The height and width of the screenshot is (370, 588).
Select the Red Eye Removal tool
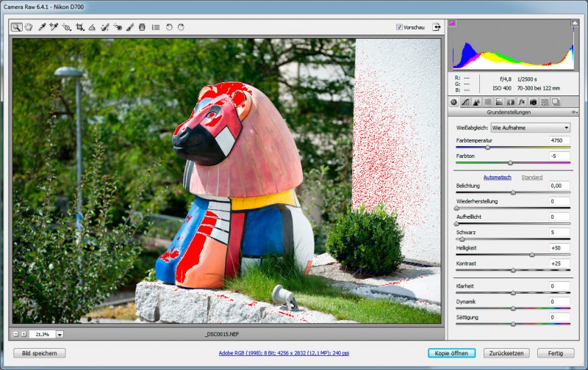click(118, 27)
